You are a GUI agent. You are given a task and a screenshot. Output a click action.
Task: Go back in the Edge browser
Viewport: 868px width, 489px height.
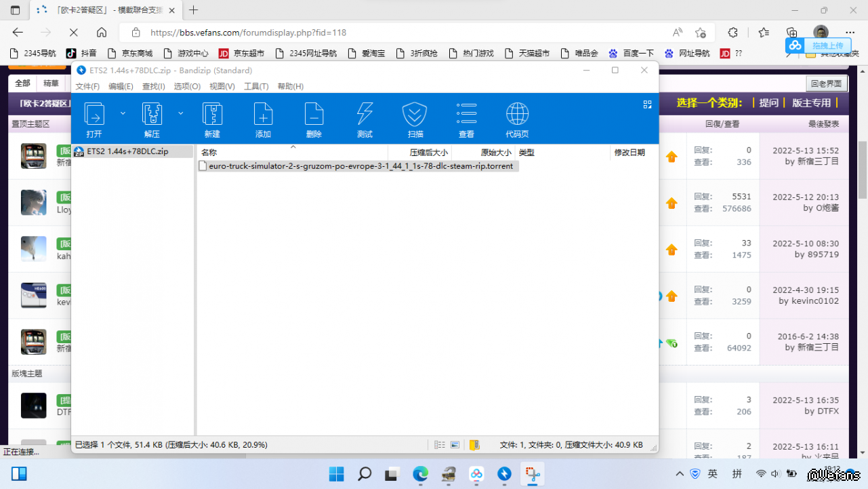coord(18,33)
